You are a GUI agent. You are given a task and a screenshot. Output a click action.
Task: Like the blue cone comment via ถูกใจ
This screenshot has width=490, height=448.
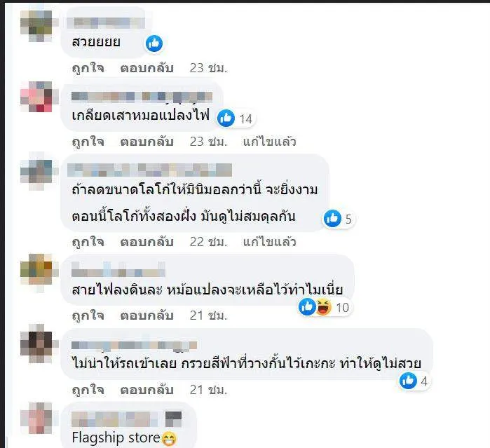click(x=88, y=390)
